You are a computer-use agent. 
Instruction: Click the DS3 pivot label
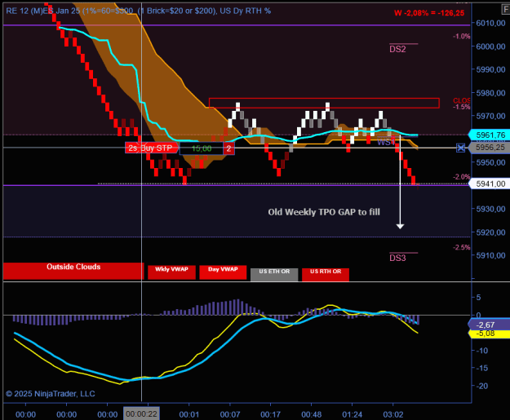[x=397, y=258]
